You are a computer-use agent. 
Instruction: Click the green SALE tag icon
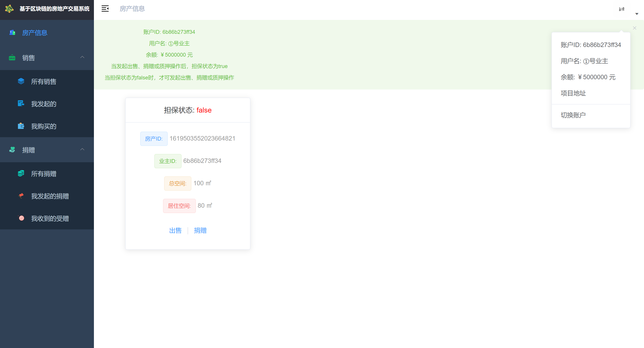[12, 58]
